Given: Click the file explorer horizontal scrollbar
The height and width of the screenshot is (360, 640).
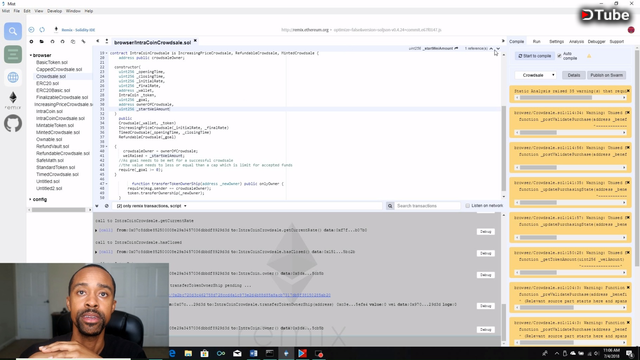Looking at the screenshot, I should point(60,210).
